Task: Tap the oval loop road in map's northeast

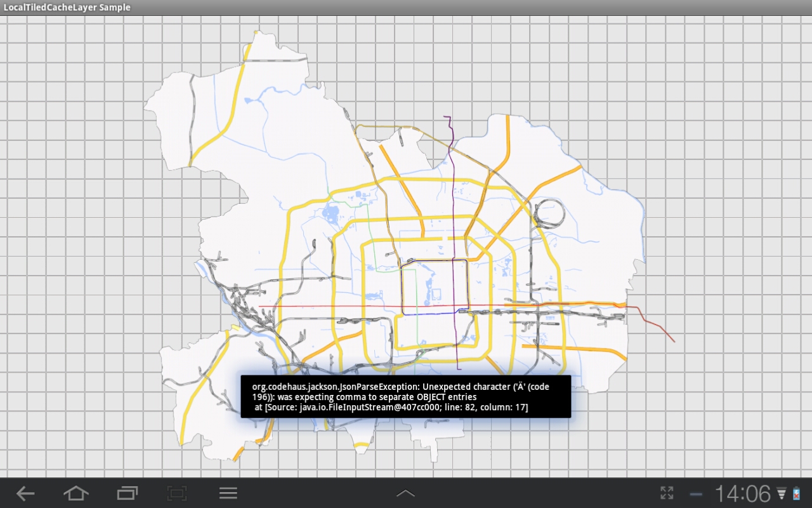Action: pos(550,213)
